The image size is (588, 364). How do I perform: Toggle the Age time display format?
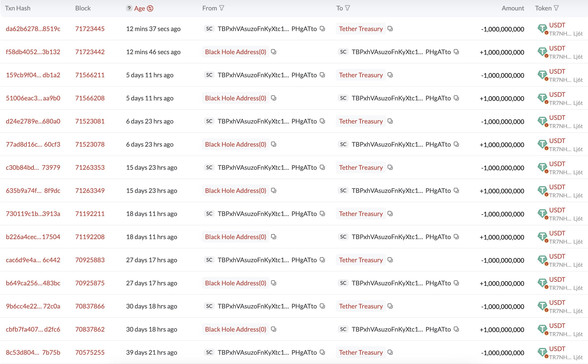coord(150,8)
